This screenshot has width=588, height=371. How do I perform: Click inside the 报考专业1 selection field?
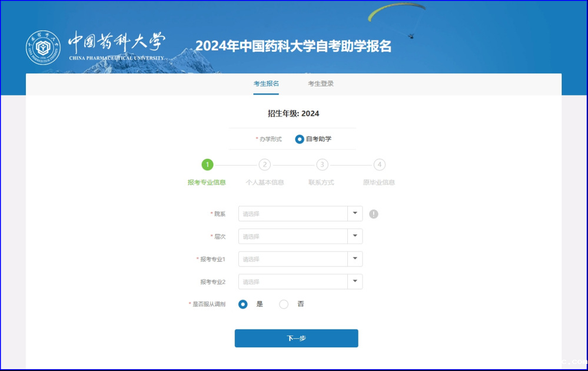293,259
